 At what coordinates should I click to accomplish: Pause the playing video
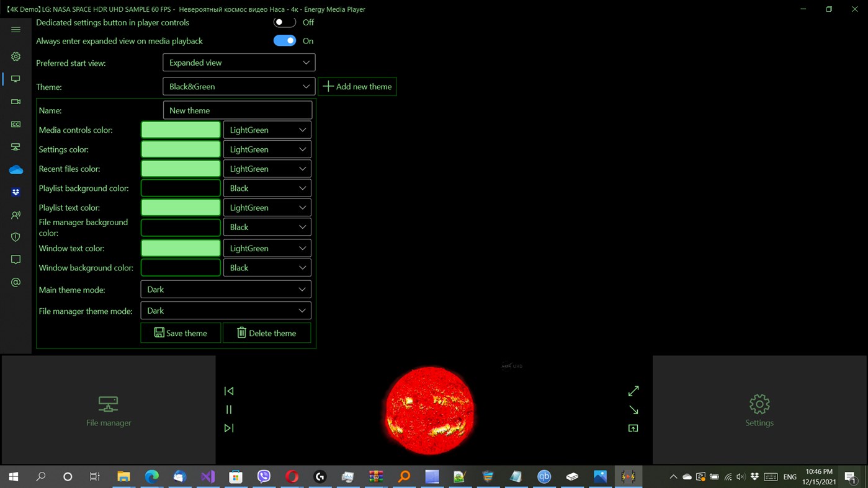(228, 409)
